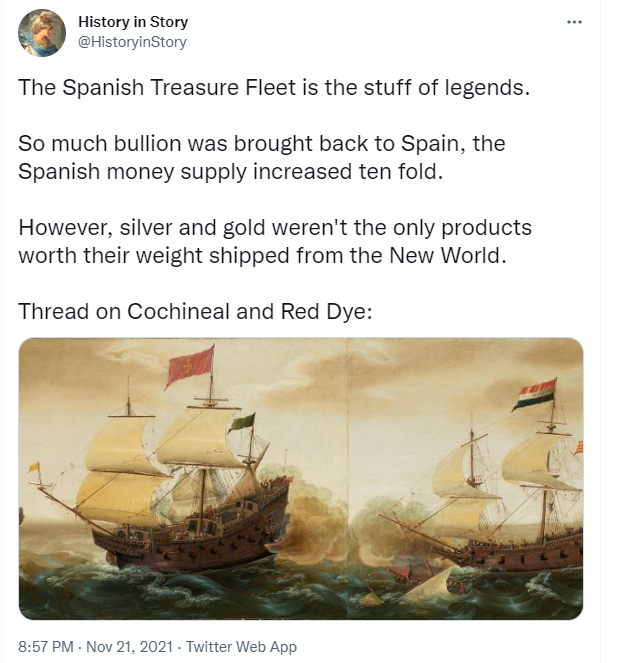619x663 pixels.
Task: Click the Nov 21, 2021 date
Action: 129,647
